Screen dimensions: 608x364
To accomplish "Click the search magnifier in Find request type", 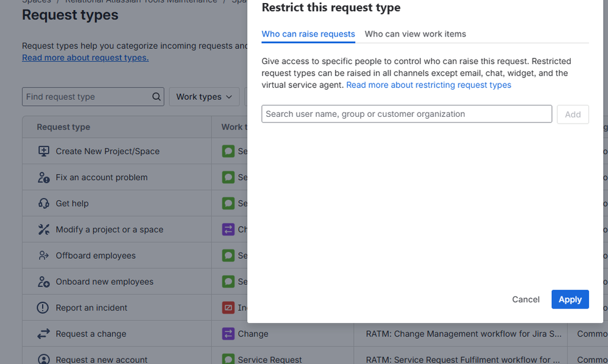I will (156, 96).
